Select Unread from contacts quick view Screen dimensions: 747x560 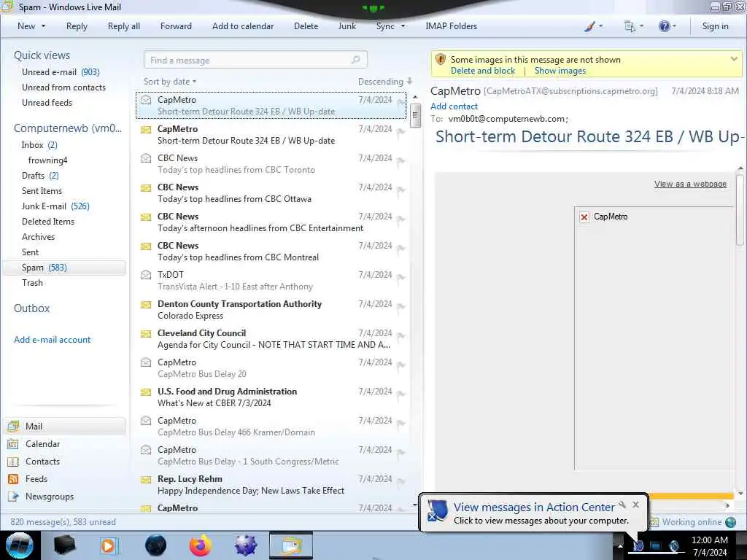64,87
